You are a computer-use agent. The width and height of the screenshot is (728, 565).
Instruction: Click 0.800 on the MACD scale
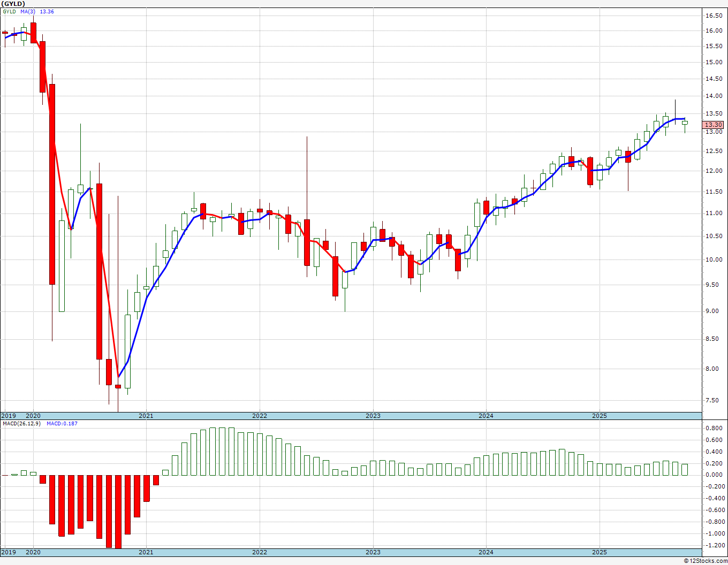coord(714,429)
